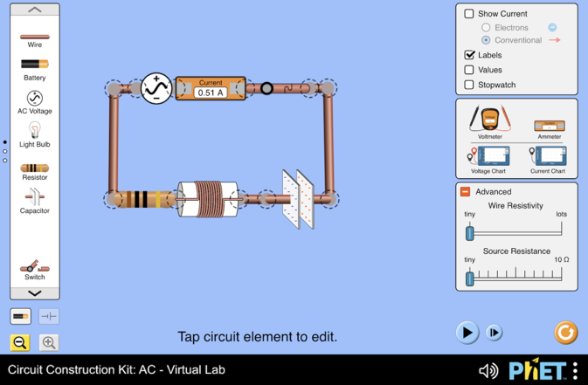The width and height of the screenshot is (588, 385).
Task: Click the '10 Ω' slider end label
Action: (x=562, y=259)
